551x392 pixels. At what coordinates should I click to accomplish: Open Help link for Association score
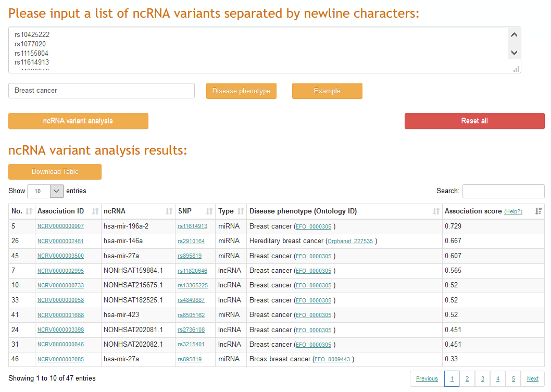[x=513, y=211]
